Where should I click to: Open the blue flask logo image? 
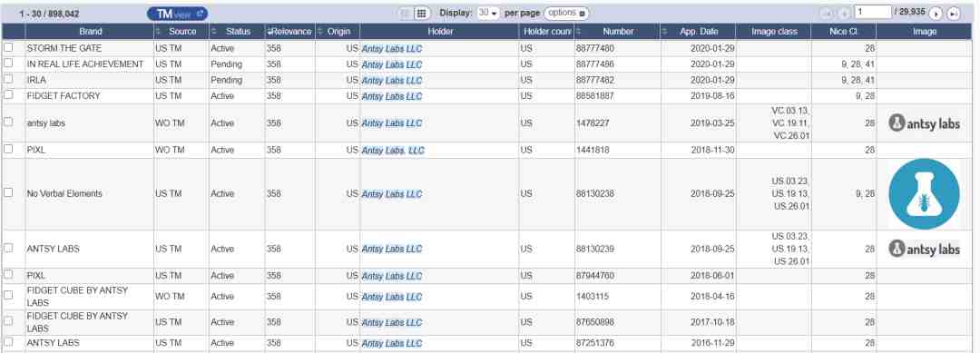coord(924,193)
